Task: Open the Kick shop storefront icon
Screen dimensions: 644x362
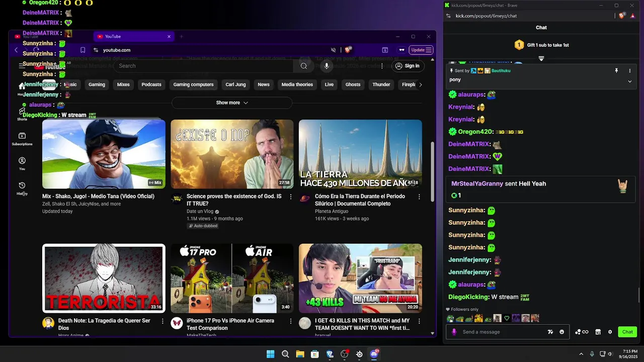Action: pyautogui.click(x=598, y=332)
